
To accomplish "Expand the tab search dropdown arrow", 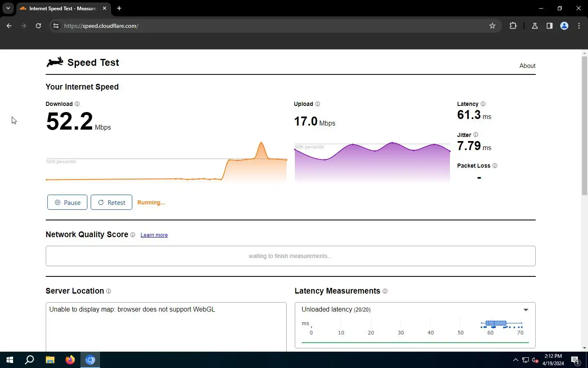I will (x=8, y=8).
